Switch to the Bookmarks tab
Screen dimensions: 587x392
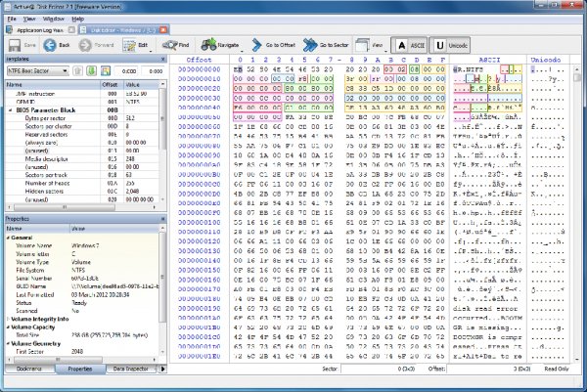[x=29, y=369]
